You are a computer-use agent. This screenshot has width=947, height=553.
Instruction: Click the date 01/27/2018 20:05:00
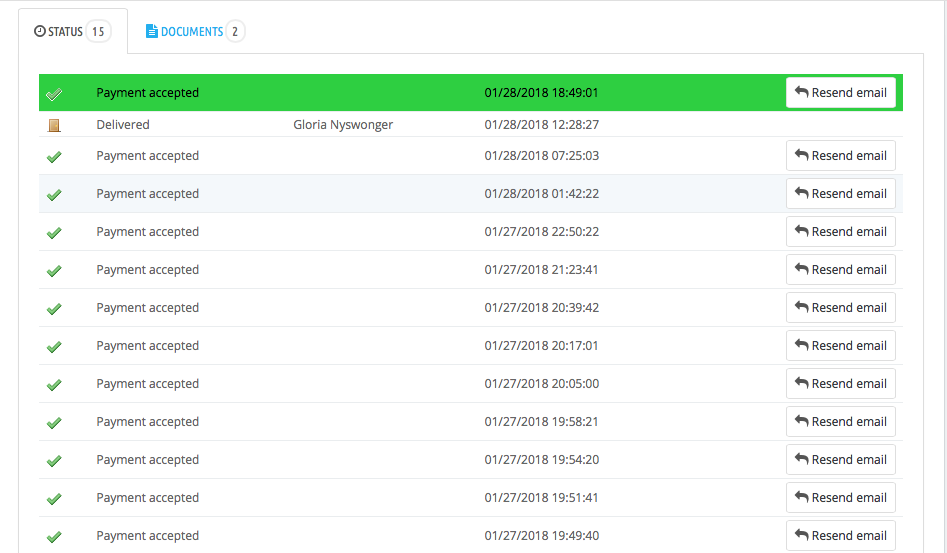pos(542,384)
